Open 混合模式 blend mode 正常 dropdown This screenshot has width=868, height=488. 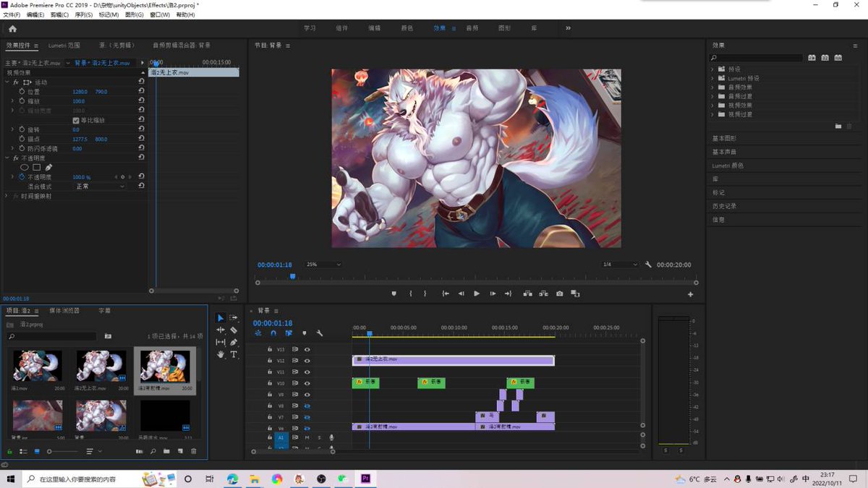click(100, 187)
